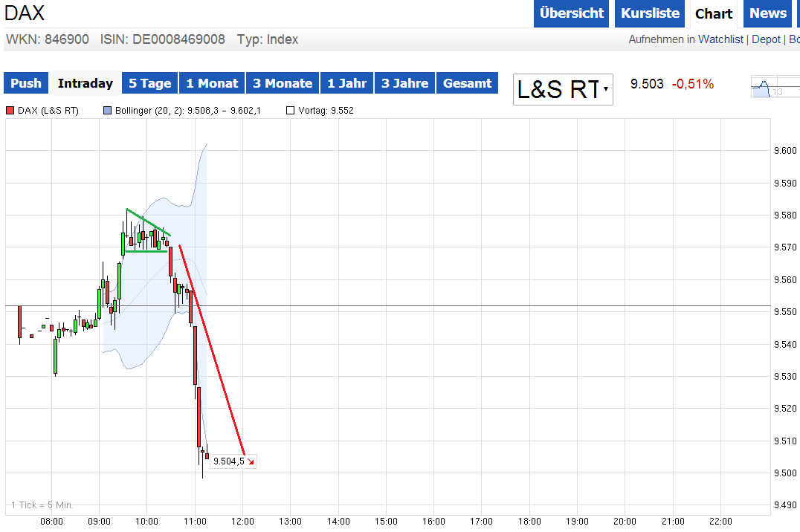Switch to the 5 Tage view

click(149, 83)
